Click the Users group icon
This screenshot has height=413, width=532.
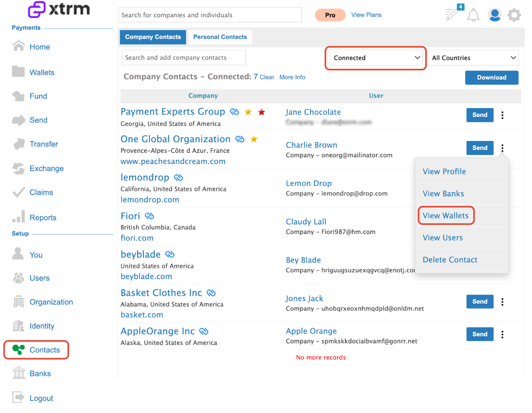(x=19, y=278)
